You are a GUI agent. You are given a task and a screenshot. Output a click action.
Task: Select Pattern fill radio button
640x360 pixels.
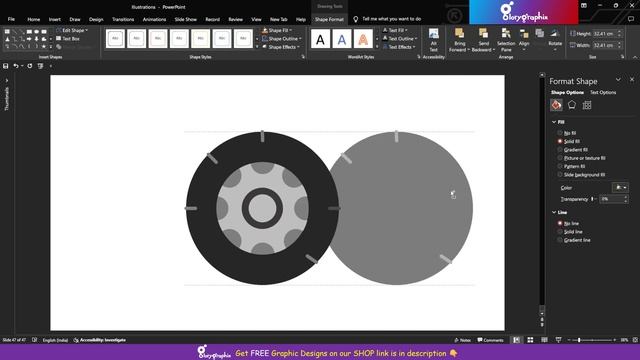click(560, 167)
